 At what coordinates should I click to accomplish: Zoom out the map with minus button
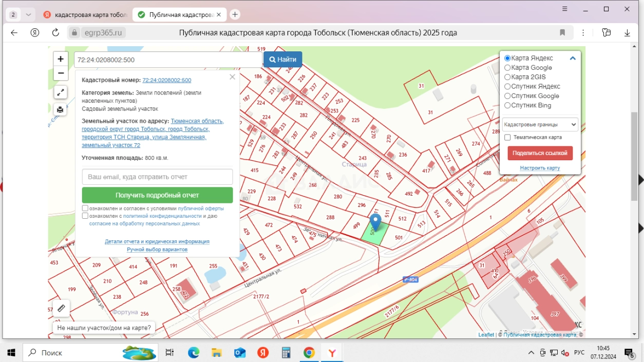tap(61, 73)
